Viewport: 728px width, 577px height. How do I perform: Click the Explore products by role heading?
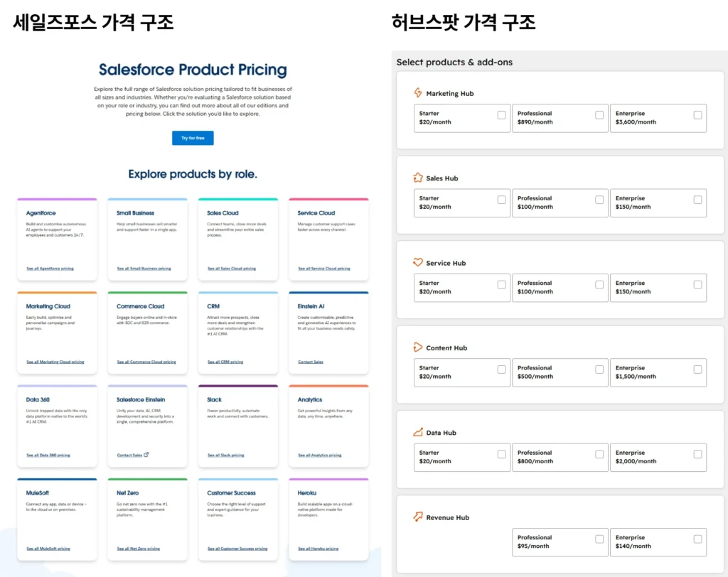tap(193, 174)
